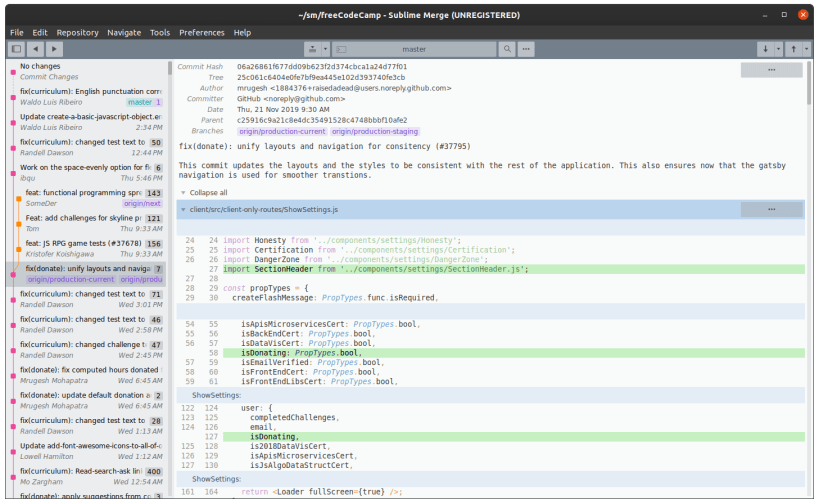Open the pull options dropdown arrow
The width and height of the screenshot is (819, 504).
click(778, 49)
